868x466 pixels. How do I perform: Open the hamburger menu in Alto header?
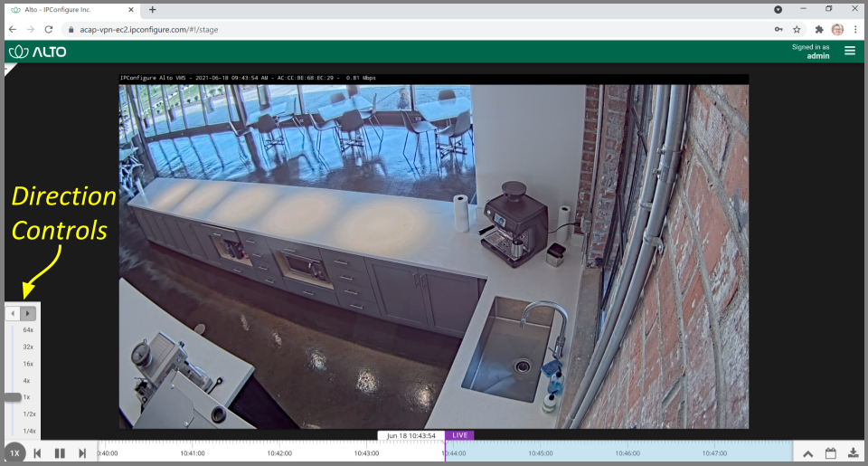point(850,51)
